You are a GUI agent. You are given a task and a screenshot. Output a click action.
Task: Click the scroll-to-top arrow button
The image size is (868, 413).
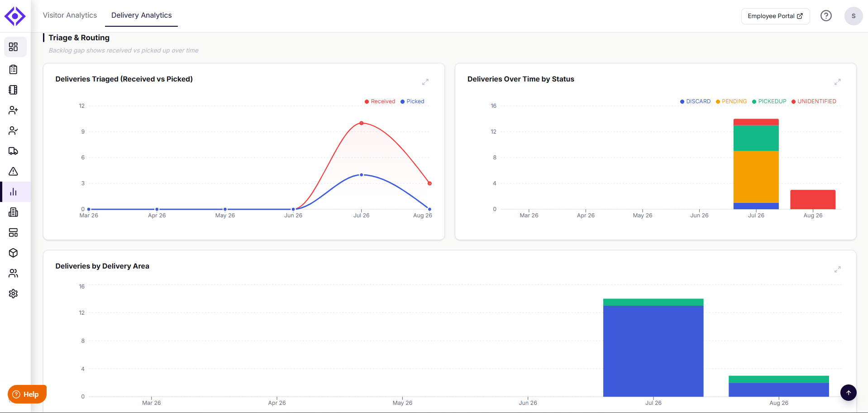tap(849, 393)
